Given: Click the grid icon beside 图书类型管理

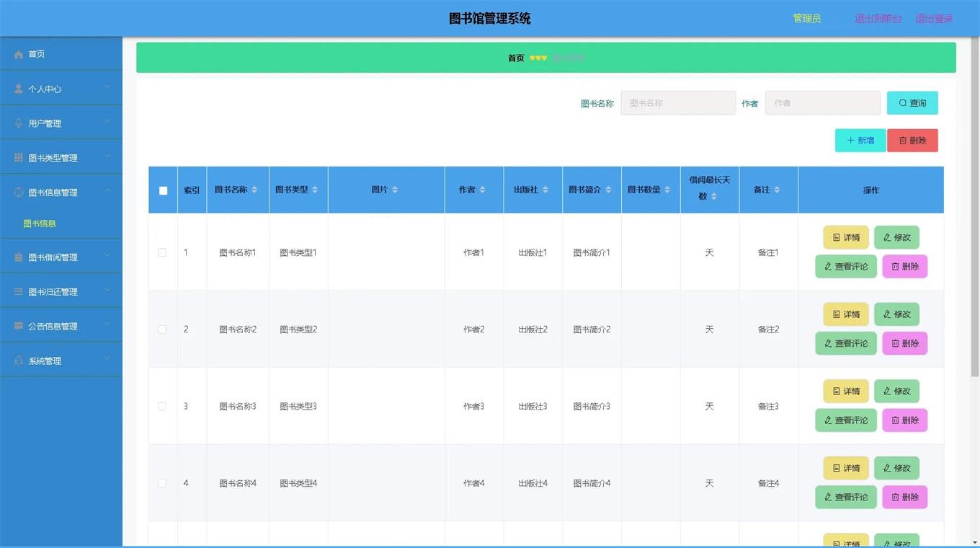Looking at the screenshot, I should tap(19, 158).
